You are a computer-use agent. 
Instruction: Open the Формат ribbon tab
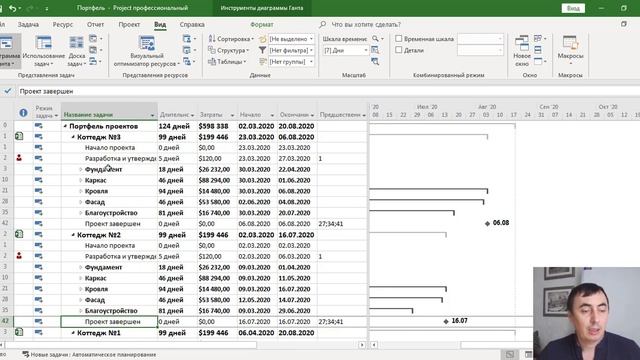tap(262, 24)
